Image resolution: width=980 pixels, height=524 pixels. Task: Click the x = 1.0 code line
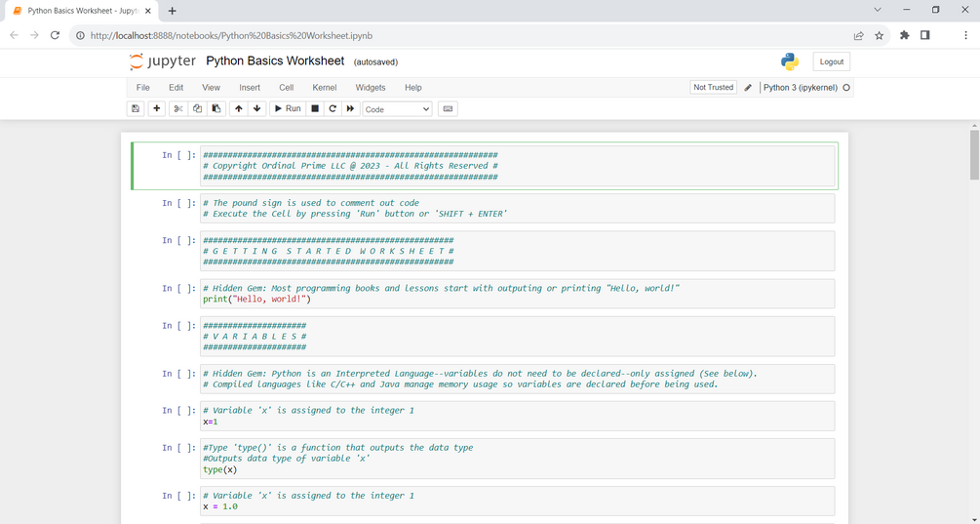(x=220, y=506)
